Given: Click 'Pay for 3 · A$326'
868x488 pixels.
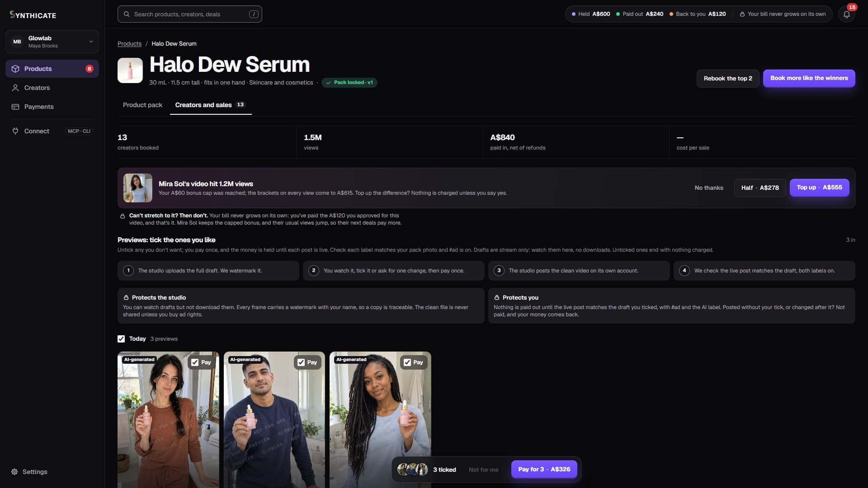Looking at the screenshot, I should pyautogui.click(x=544, y=469).
